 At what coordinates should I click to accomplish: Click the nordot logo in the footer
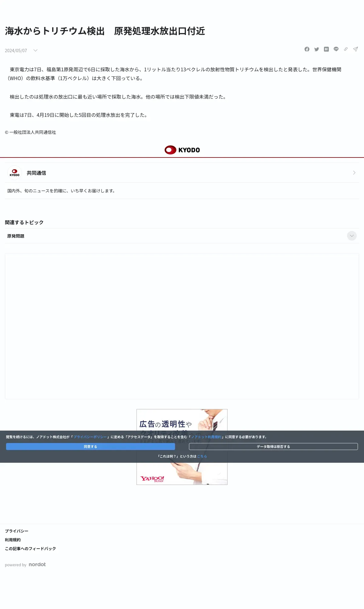(37, 564)
